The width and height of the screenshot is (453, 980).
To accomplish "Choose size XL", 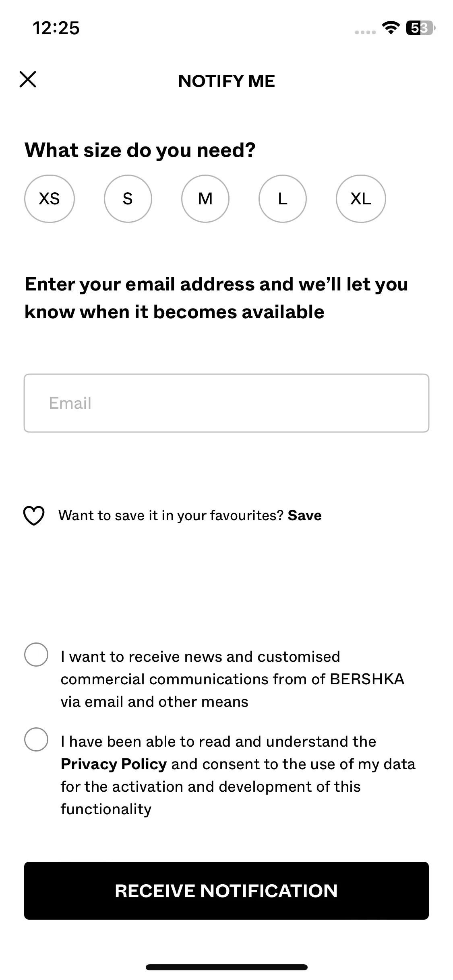I will [361, 199].
